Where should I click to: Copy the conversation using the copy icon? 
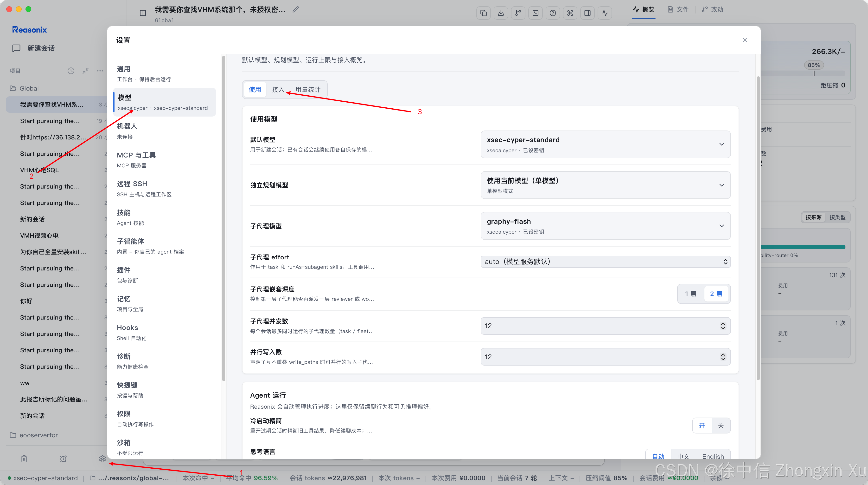pyautogui.click(x=484, y=13)
